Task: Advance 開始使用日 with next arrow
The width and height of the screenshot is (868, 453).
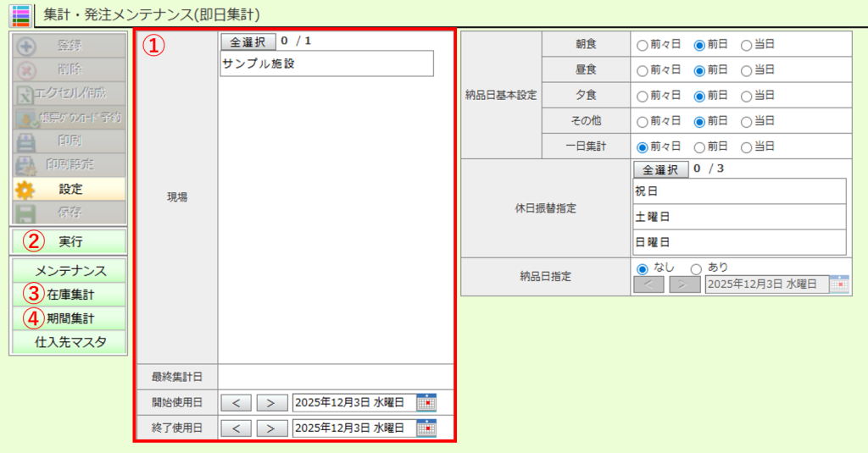Action: [x=270, y=403]
